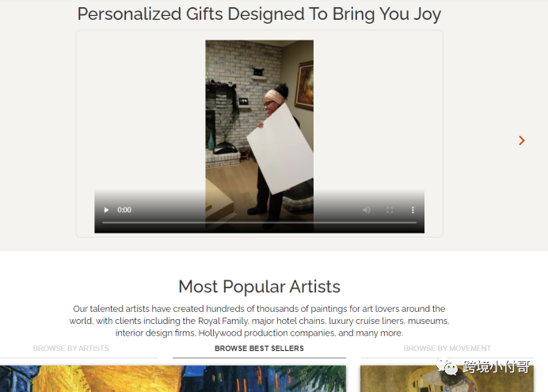The width and height of the screenshot is (548, 392).
Task: Play the gift reaction video
Action: tap(106, 210)
